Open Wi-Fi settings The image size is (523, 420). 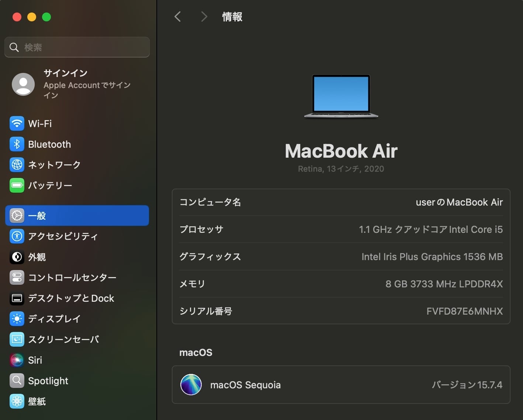click(x=77, y=123)
